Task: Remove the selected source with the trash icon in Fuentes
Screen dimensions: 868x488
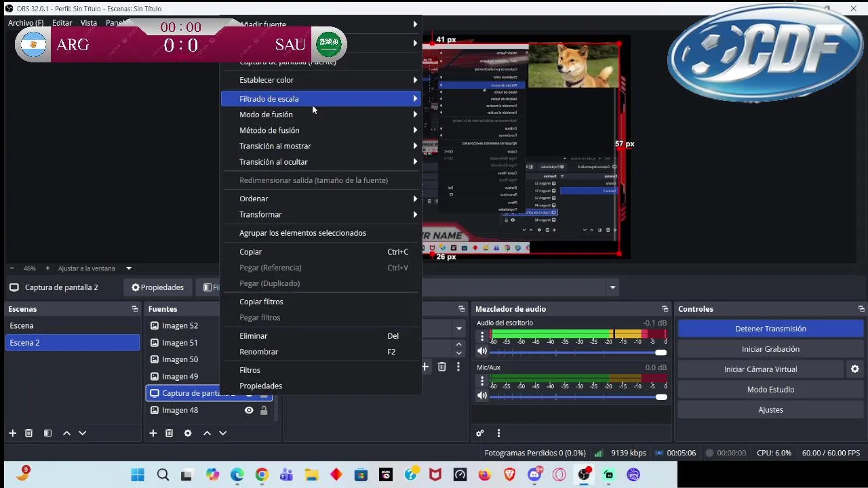Action: coord(169,433)
